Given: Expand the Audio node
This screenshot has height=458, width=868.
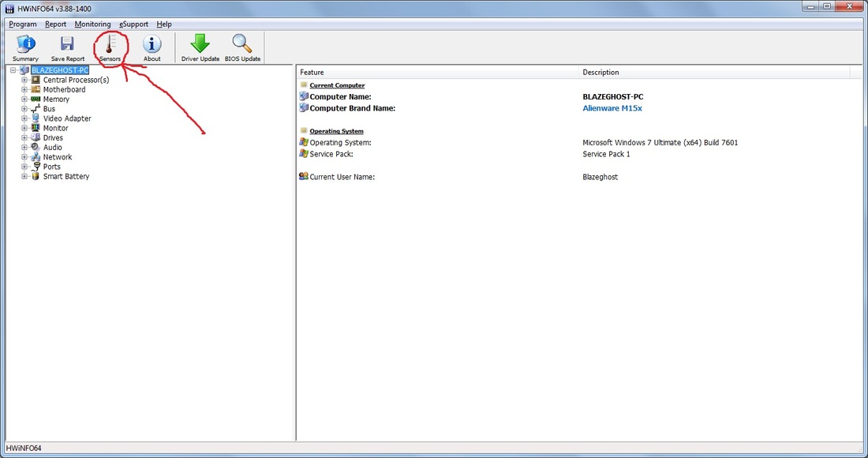Looking at the screenshot, I should (x=24, y=148).
